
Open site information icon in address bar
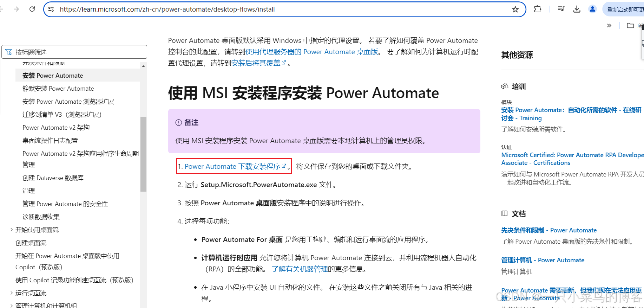click(51, 9)
